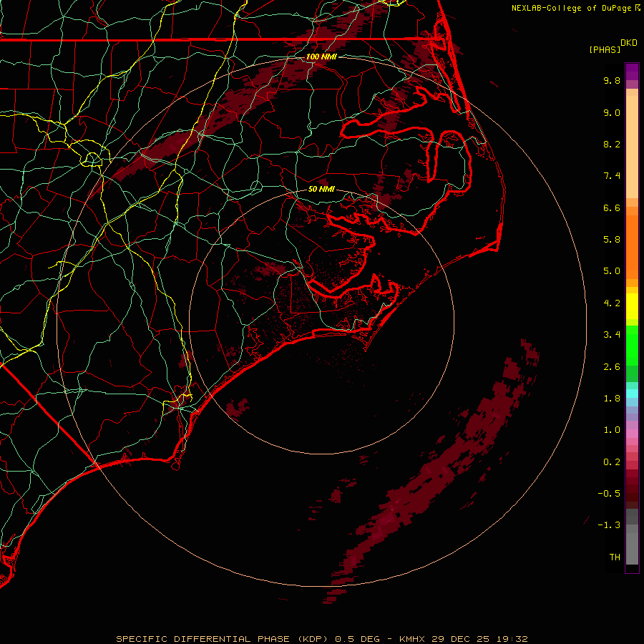Click the 5.0 scale value
The height and width of the screenshot is (644, 644).
click(612, 271)
